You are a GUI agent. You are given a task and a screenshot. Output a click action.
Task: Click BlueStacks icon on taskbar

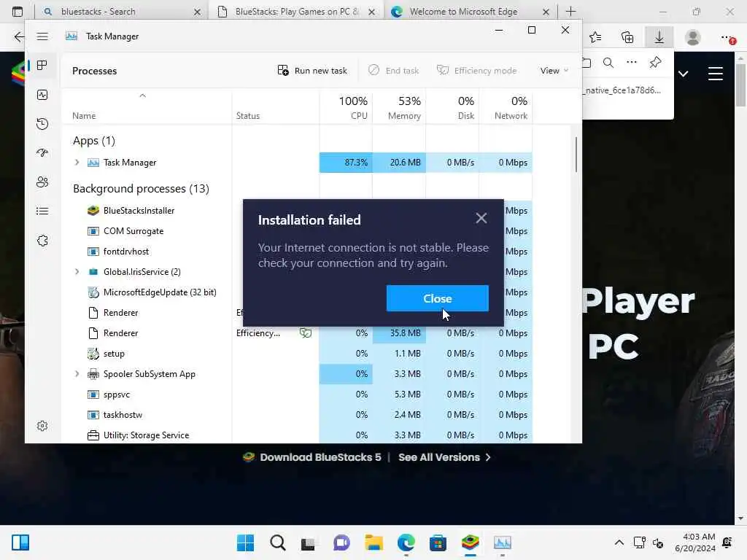tap(471, 542)
